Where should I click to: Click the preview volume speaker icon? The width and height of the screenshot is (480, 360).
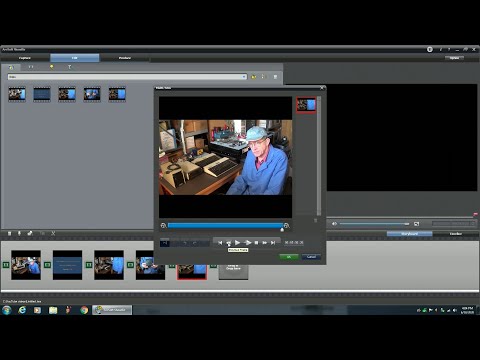(334, 224)
